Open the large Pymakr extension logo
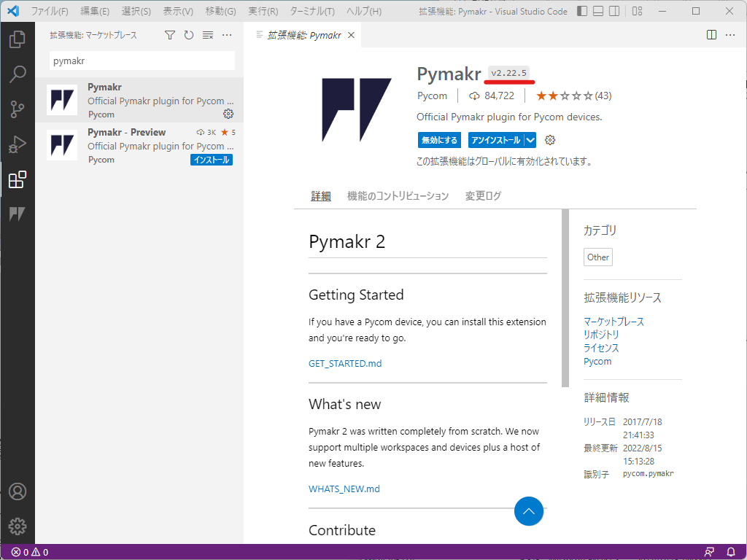This screenshot has width=747, height=560. [356, 110]
